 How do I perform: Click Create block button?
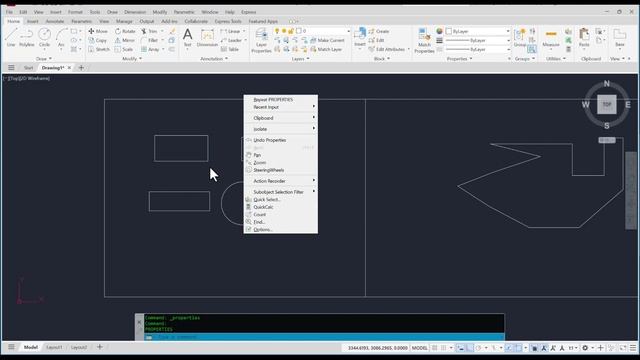[379, 31]
